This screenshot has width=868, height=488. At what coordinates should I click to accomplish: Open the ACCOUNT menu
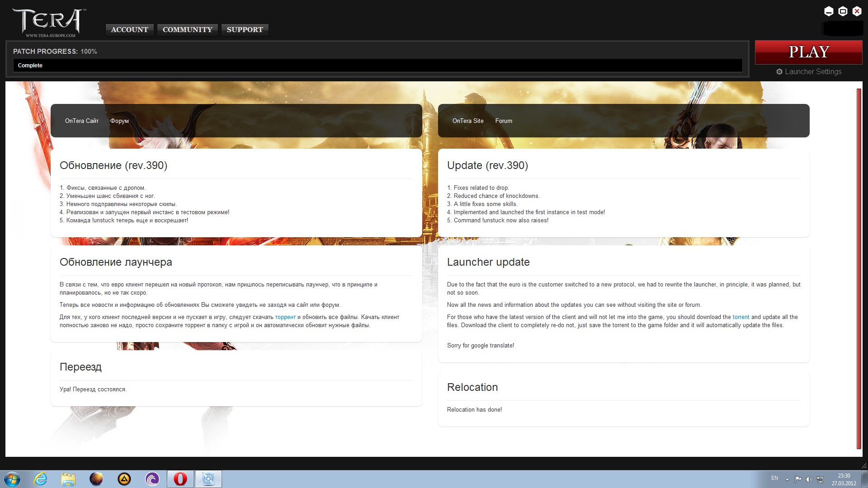[129, 30]
